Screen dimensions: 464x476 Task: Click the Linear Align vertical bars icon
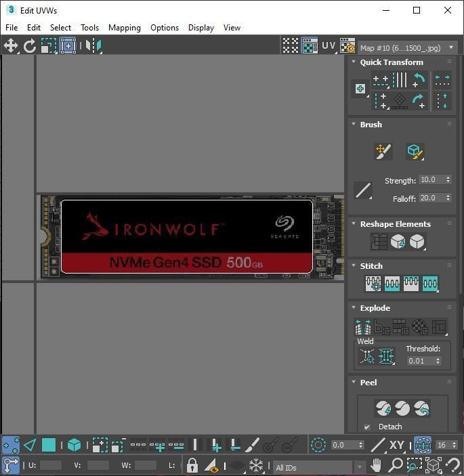coord(400,80)
